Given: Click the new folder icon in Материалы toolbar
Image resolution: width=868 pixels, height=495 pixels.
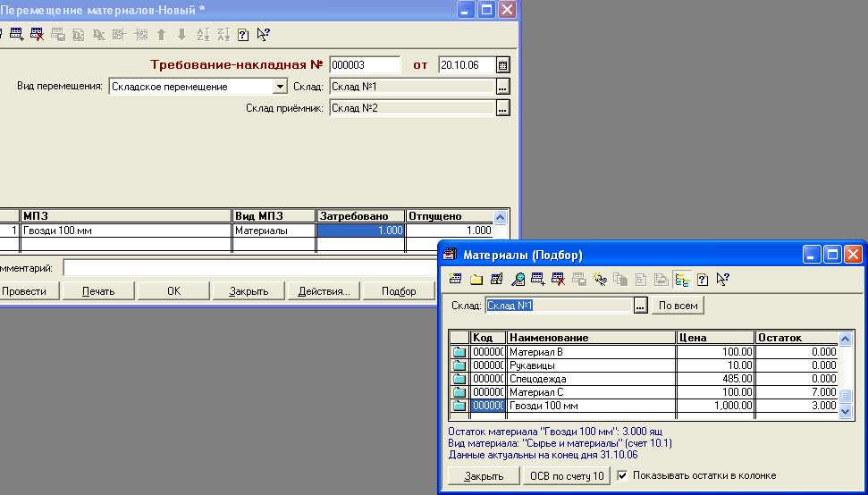Looking at the screenshot, I should (x=476, y=280).
